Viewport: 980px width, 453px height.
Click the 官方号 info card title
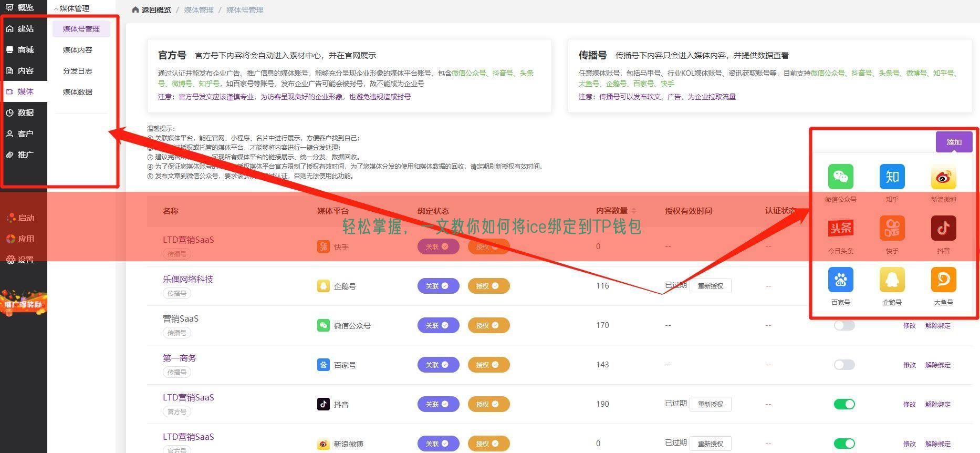point(172,55)
